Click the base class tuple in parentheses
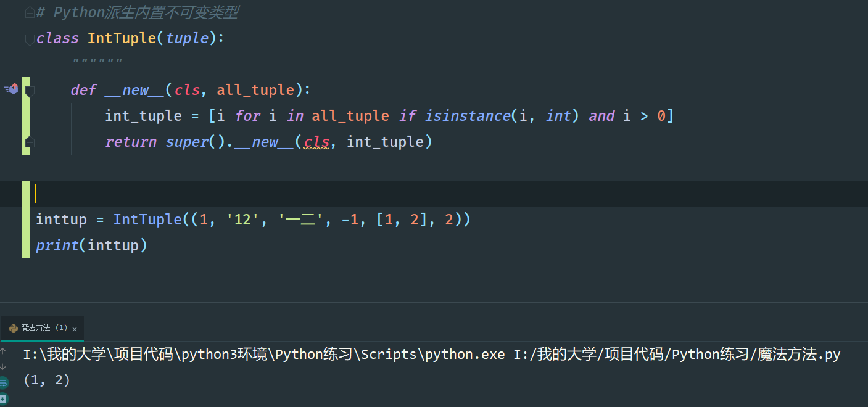Image resolution: width=868 pixels, height=407 pixels. pyautogui.click(x=187, y=38)
